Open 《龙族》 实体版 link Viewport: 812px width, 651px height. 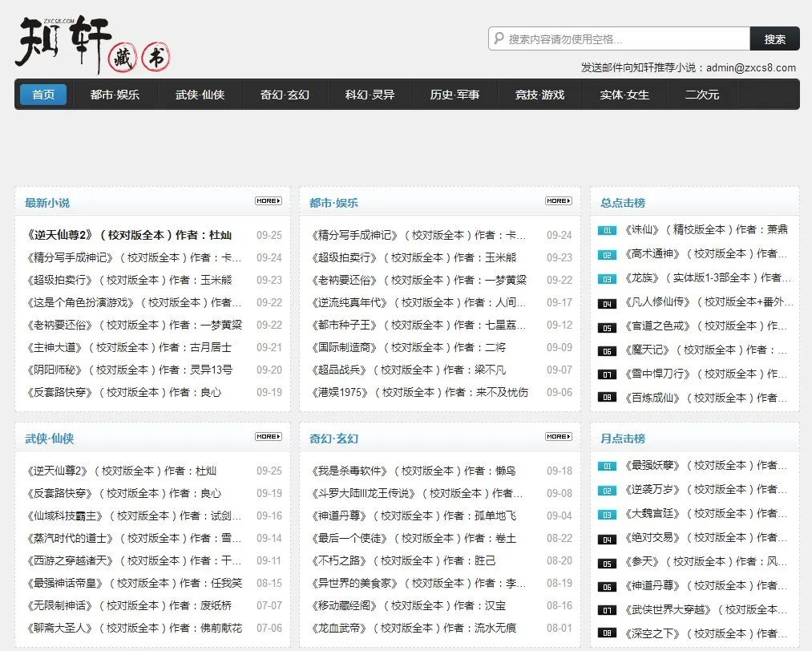[708, 278]
